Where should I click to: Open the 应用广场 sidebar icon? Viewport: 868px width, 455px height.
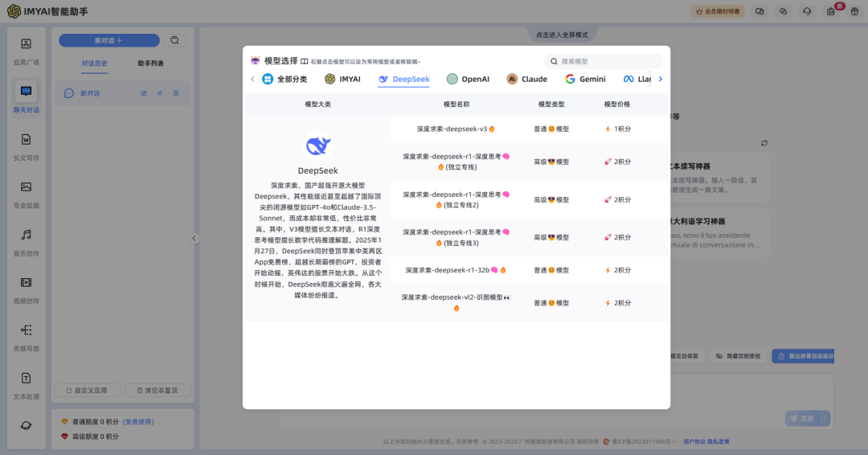pos(26,44)
